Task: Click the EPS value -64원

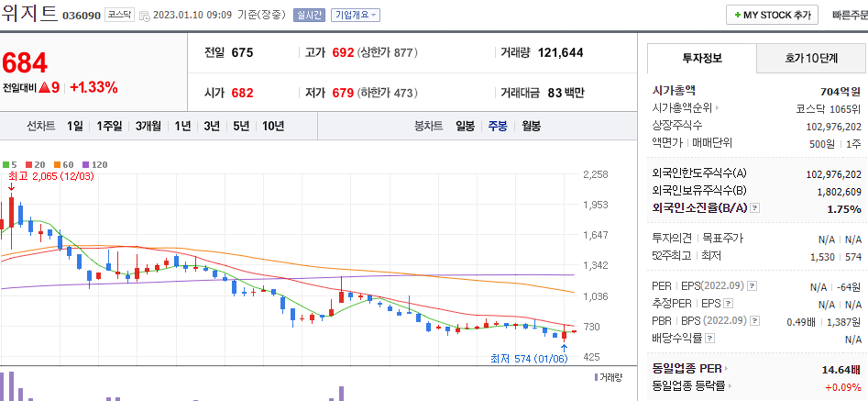Action: tap(849, 287)
